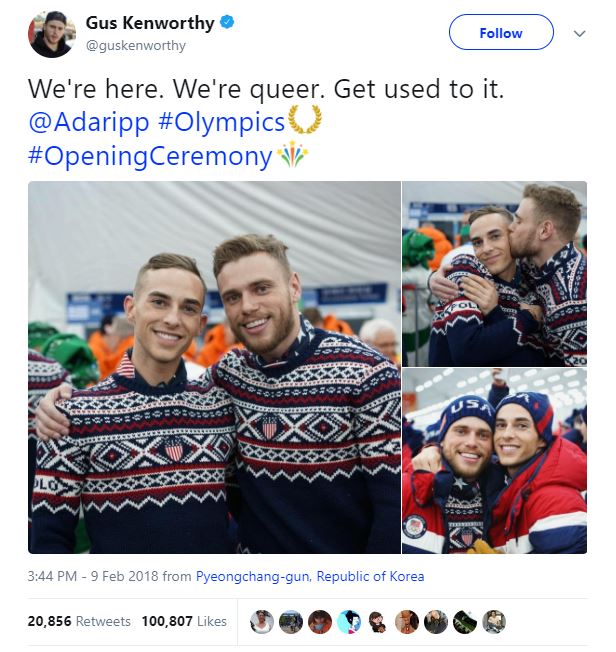
Task: Open the cheek kiss photo thumbnail
Action: pos(495,274)
